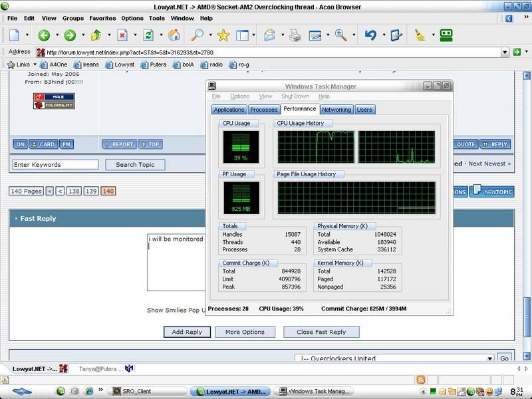Switch to the Networking tab in Task Manager
Screen dimensions: 532x399
(336, 110)
